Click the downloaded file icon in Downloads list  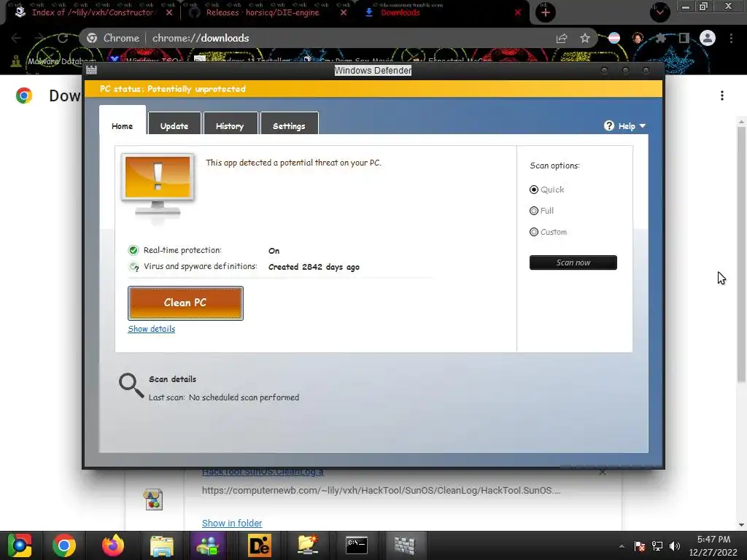point(153,499)
